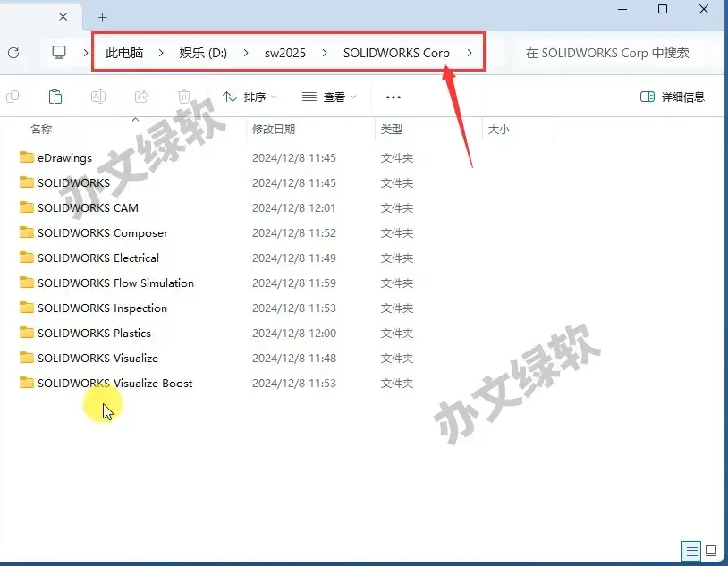
Task: Open a new tab with the plus button
Action: [101, 16]
